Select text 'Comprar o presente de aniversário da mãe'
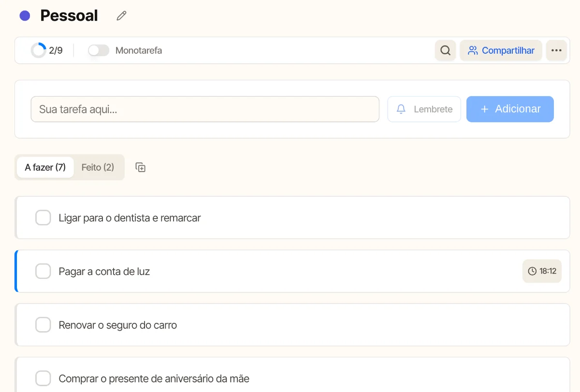This screenshot has width=580, height=392. (x=154, y=379)
